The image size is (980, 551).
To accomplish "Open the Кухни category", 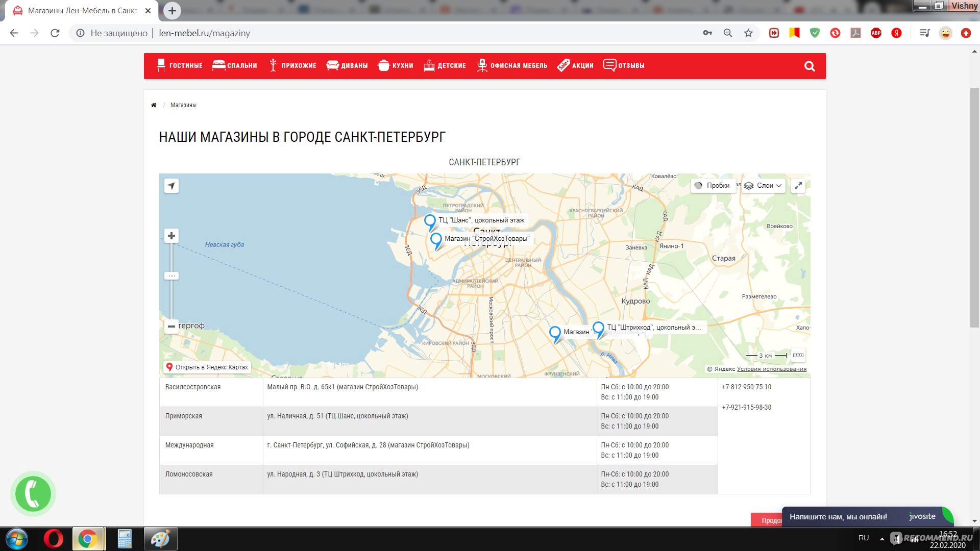I will pyautogui.click(x=395, y=65).
